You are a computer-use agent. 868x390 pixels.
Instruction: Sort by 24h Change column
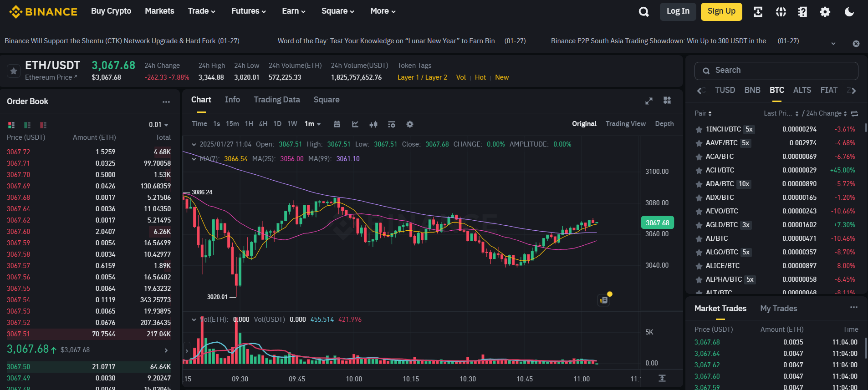(x=826, y=113)
